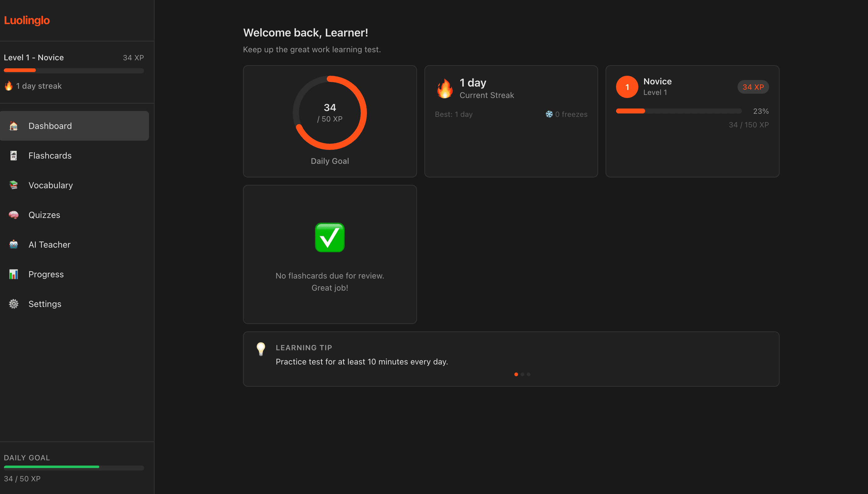The image size is (868, 494).
Task: Navigate to Quizzes
Action: 74,215
